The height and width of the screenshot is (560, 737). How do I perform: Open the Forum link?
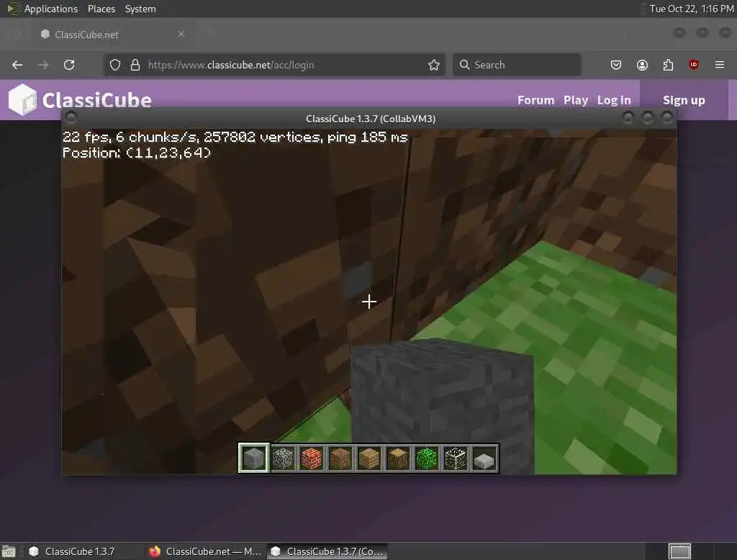pyautogui.click(x=535, y=100)
